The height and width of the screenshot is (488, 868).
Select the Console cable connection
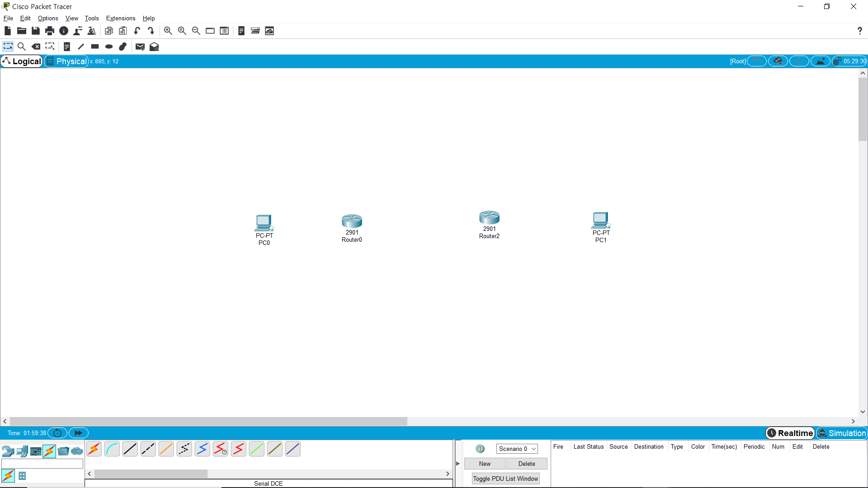tap(112, 449)
